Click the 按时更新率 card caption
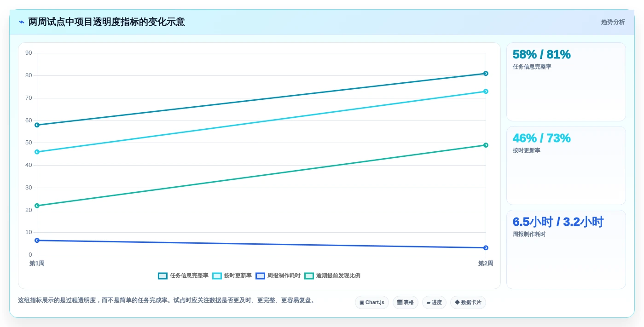This screenshot has height=327, width=644. pyautogui.click(x=526, y=150)
